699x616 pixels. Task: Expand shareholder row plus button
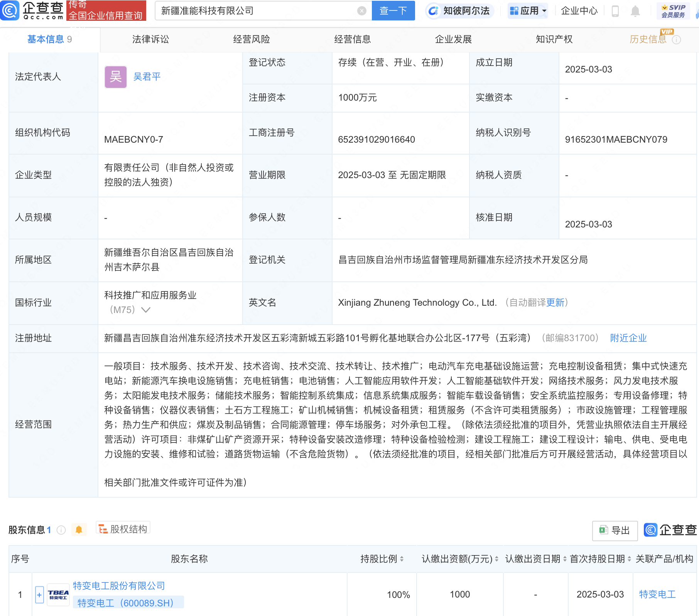pos(39,595)
